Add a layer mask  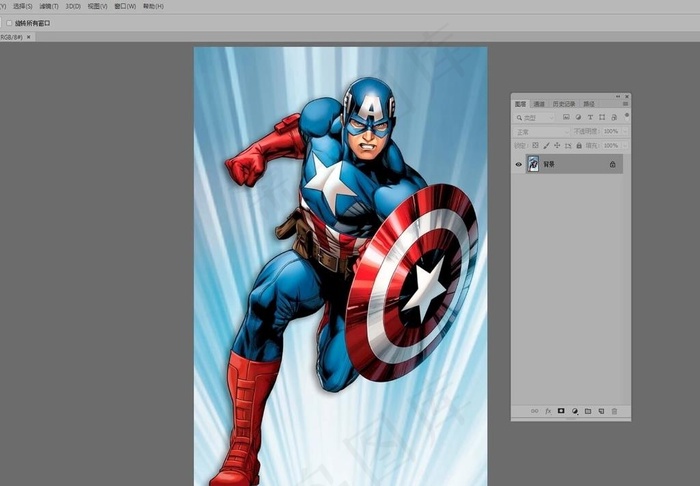coord(561,411)
